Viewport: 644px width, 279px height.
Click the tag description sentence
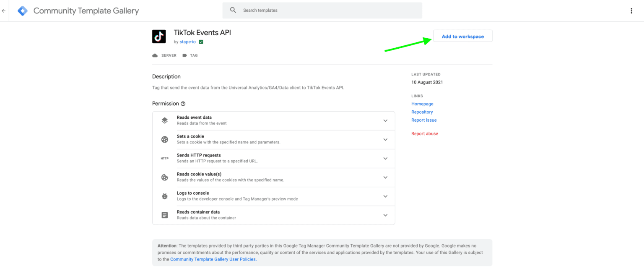(248, 88)
